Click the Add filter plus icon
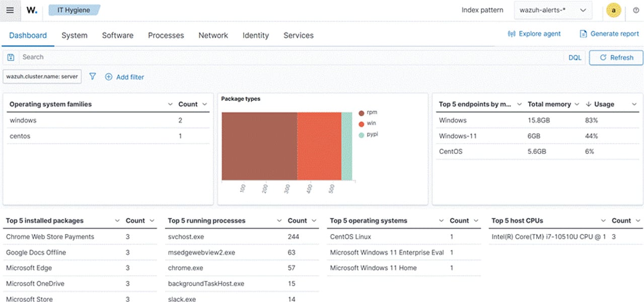The image size is (644, 302). point(109,77)
